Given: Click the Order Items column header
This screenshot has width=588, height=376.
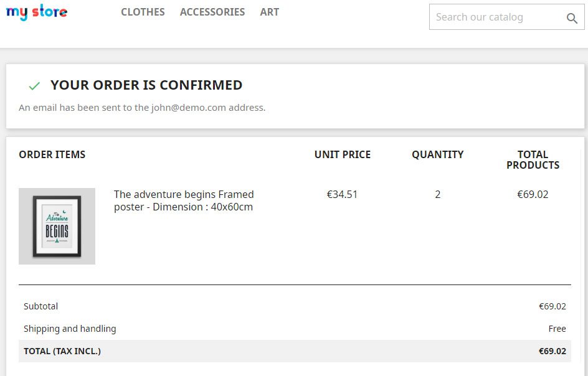Looking at the screenshot, I should [52, 154].
